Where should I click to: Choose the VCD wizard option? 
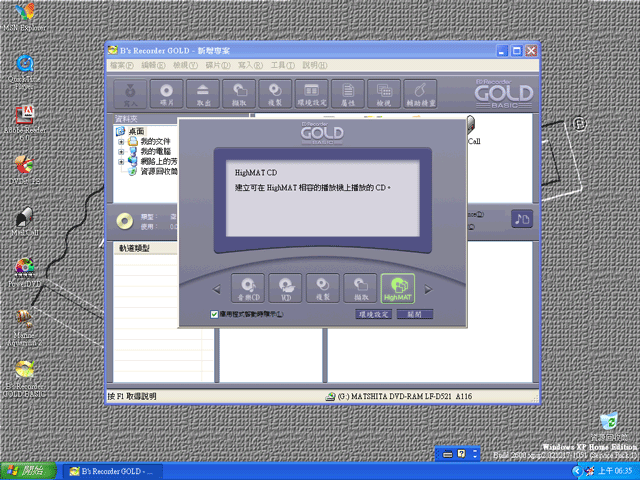(x=285, y=288)
